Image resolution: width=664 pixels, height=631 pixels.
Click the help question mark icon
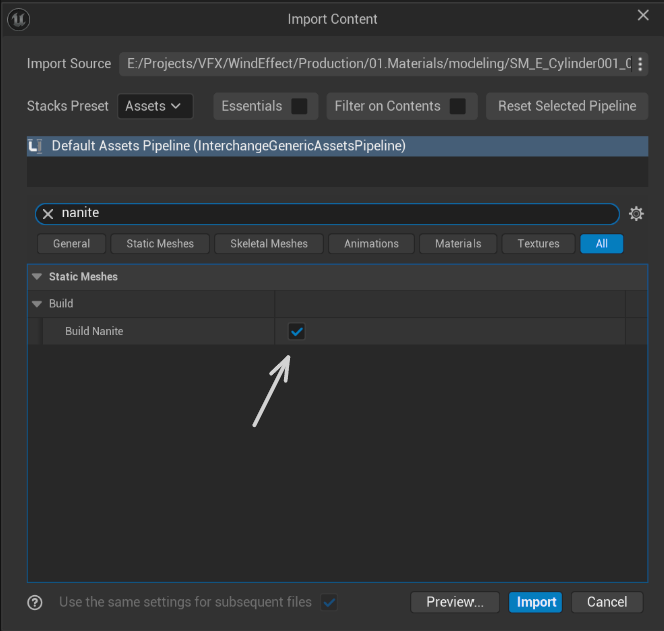click(x=35, y=602)
